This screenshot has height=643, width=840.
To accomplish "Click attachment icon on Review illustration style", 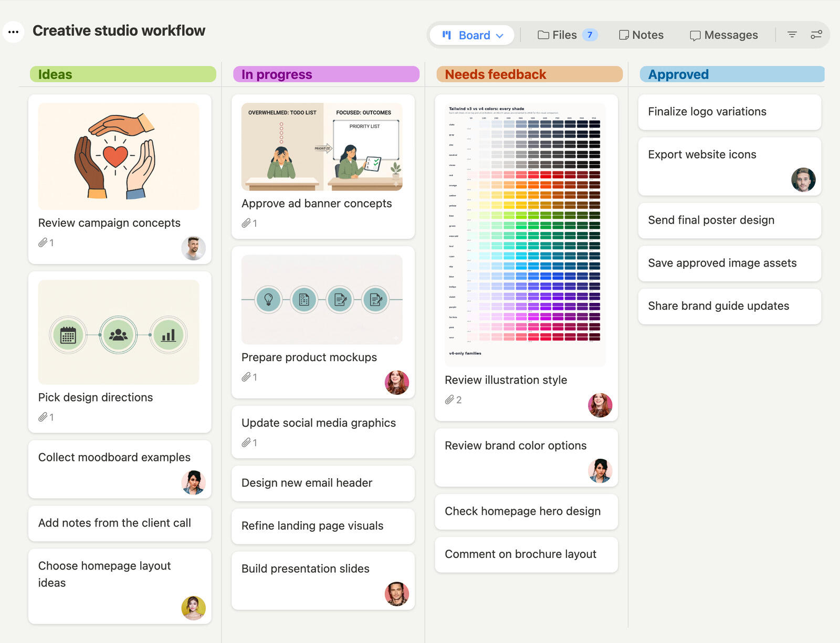I will click(449, 400).
